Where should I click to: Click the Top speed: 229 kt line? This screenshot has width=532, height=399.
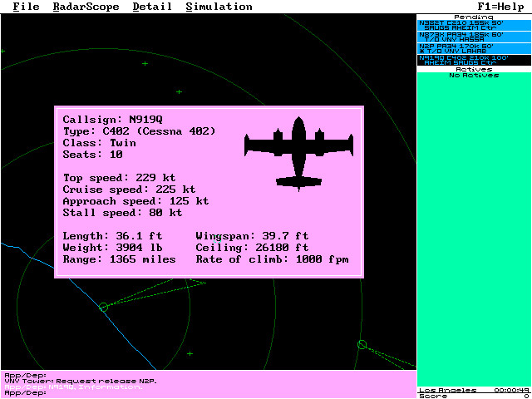[x=119, y=178]
